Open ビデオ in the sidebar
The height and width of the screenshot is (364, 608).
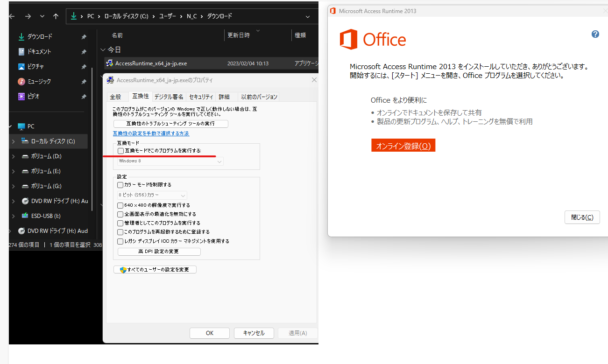pos(34,96)
